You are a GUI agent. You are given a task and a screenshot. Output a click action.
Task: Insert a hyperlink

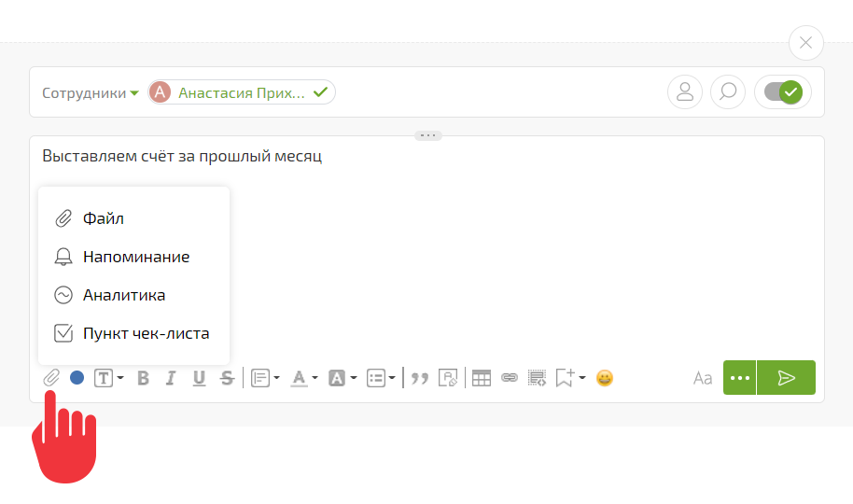click(510, 377)
